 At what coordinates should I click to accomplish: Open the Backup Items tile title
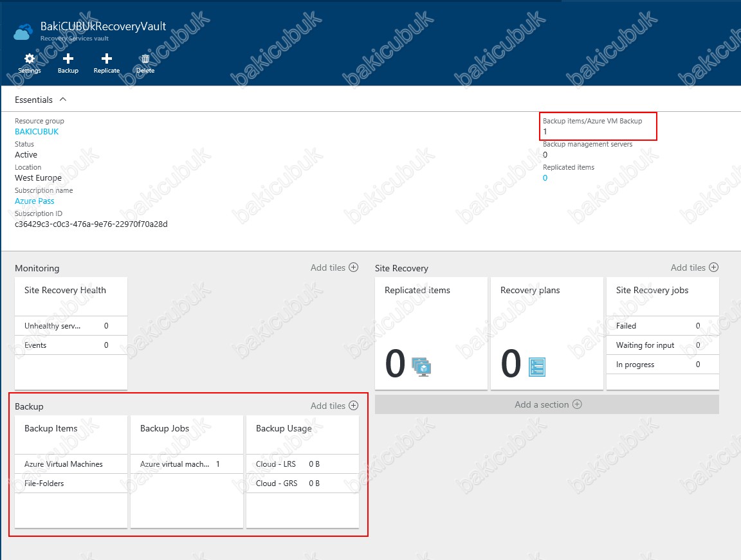pyautogui.click(x=51, y=429)
